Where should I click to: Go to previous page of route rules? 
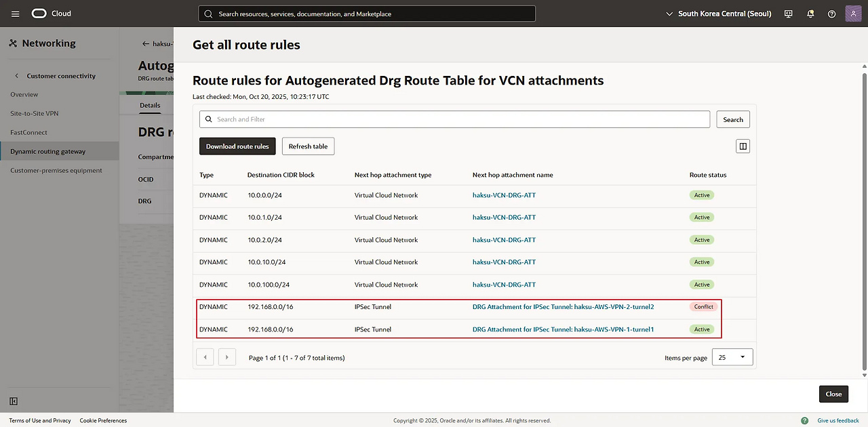click(x=205, y=357)
